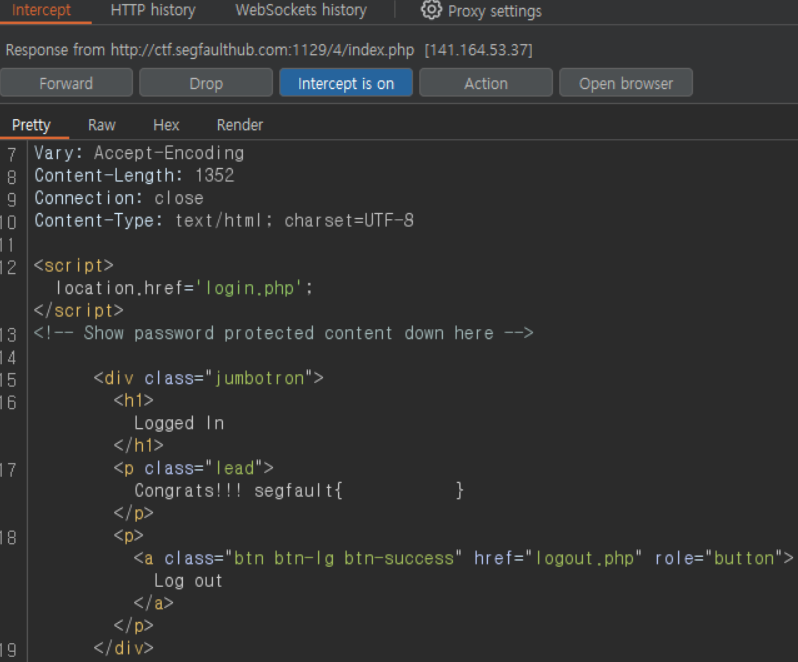Screen dimensions: 798x662
Task: Click the Show password protected content comment
Action: tap(283, 333)
